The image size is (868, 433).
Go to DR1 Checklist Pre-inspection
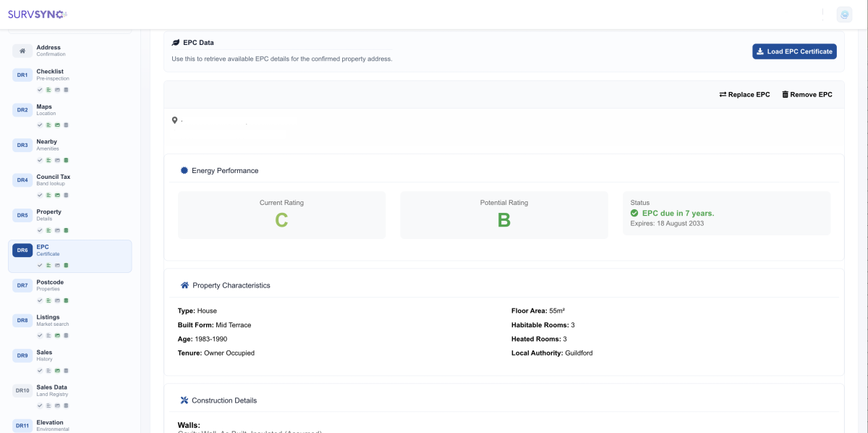pyautogui.click(x=70, y=80)
